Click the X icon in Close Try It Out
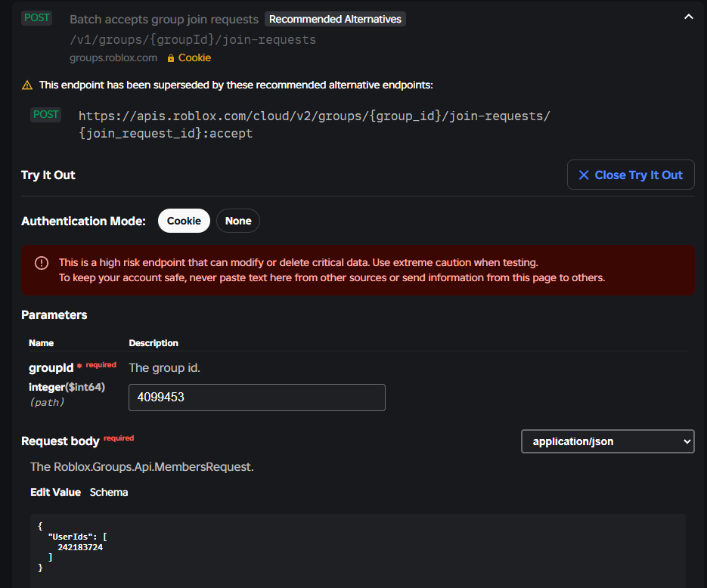This screenshot has width=707, height=588. click(584, 175)
